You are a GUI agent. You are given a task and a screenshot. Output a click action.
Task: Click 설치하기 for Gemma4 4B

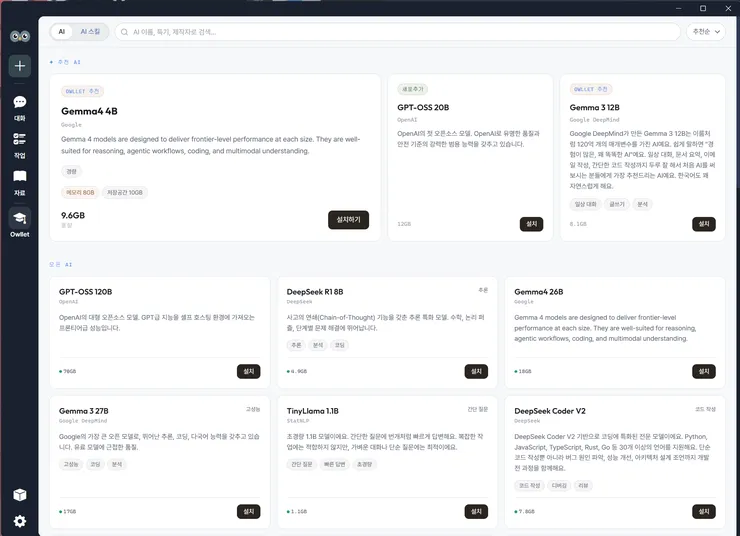tap(348, 220)
